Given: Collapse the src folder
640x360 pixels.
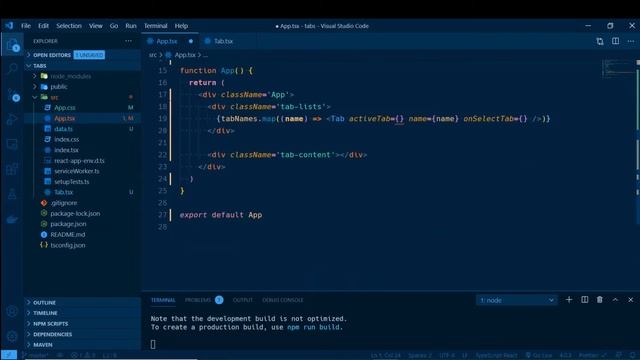Looking at the screenshot, I should click(54, 97).
